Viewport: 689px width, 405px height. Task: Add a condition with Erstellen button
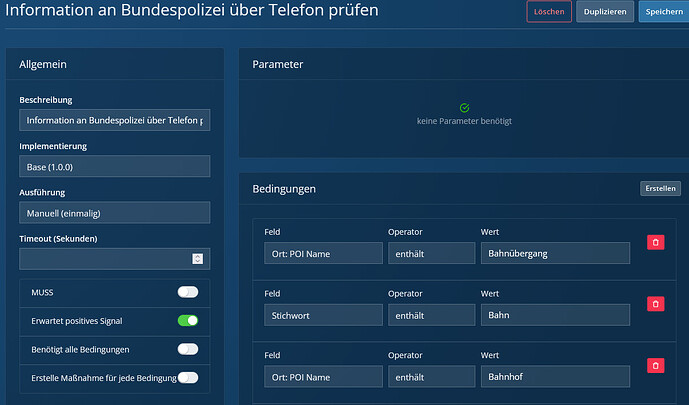(x=660, y=188)
